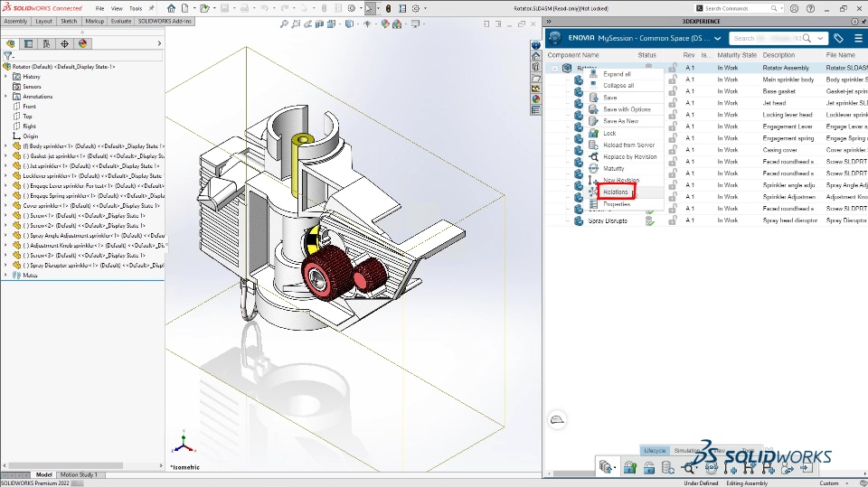Switch to the ConfigurationManager tab icon
The width and height of the screenshot is (868, 487).
(x=46, y=43)
